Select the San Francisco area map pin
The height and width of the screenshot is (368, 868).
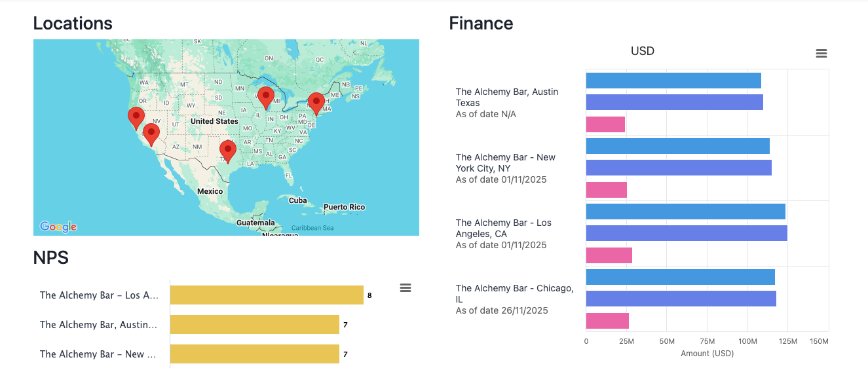(136, 119)
